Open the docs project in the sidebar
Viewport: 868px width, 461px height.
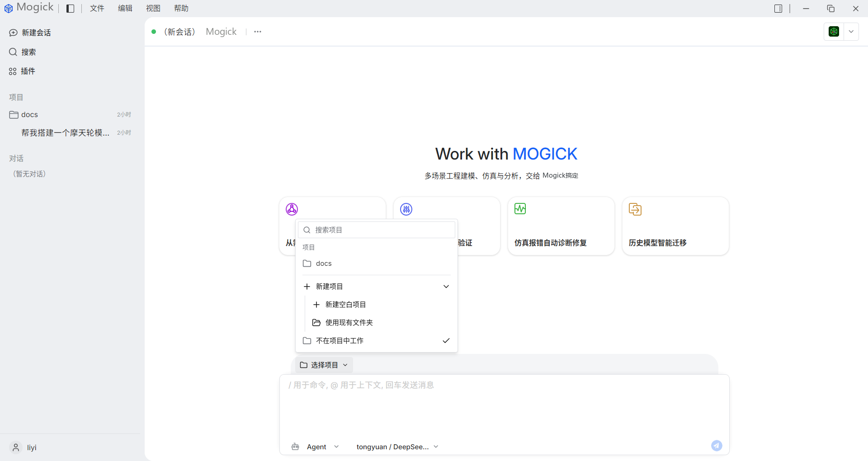(x=70, y=115)
